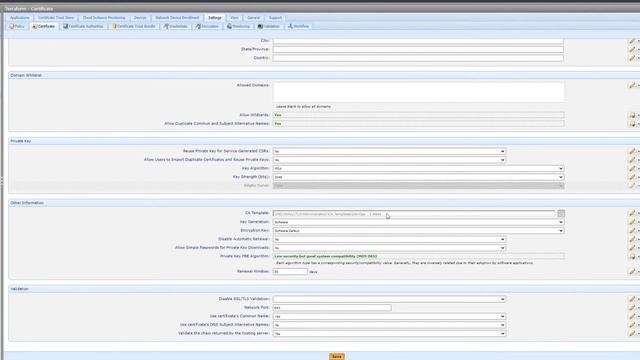Switch to the Cloud Instance Monitoring tab

[x=104, y=18]
